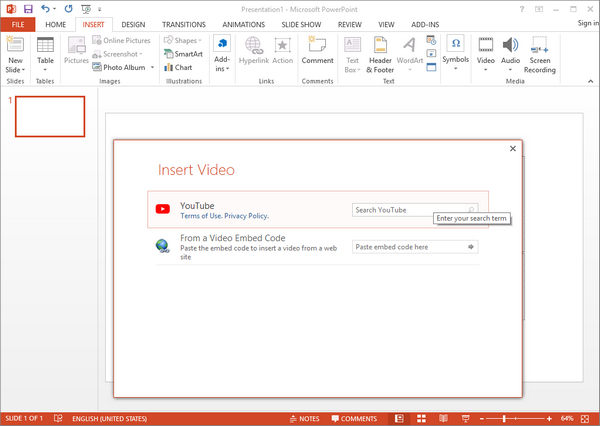Click Screenshot in Images group

pyautogui.click(x=117, y=54)
